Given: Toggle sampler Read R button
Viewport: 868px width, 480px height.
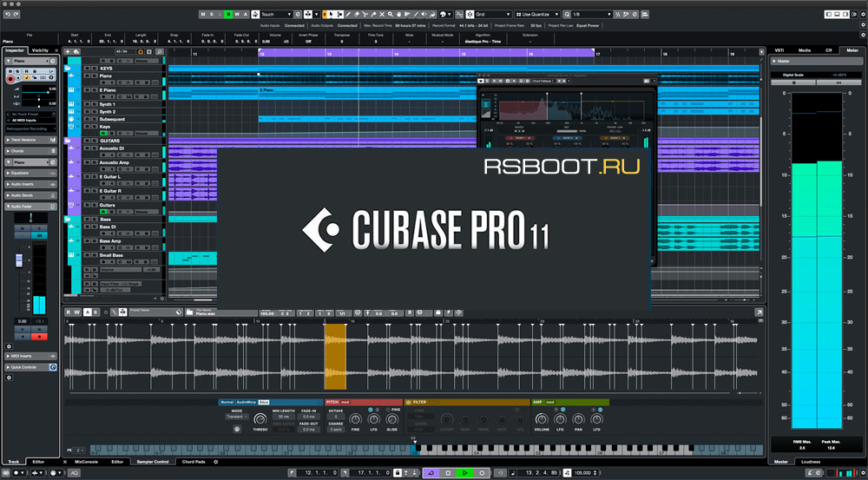Looking at the screenshot, I should [69, 312].
